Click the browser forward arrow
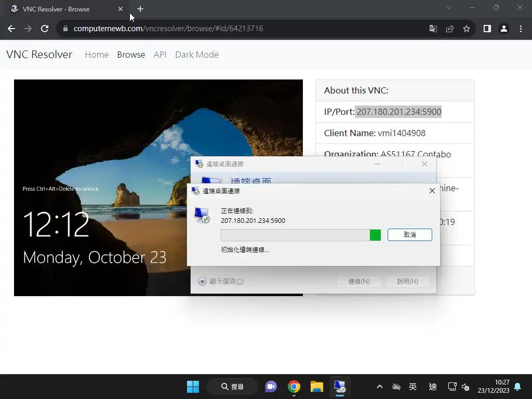 (28, 29)
